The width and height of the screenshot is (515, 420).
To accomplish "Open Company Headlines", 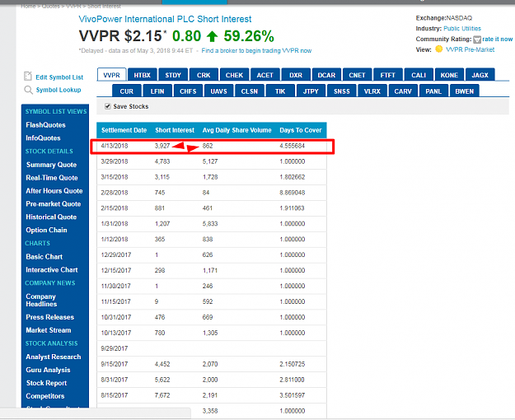I will (41, 300).
